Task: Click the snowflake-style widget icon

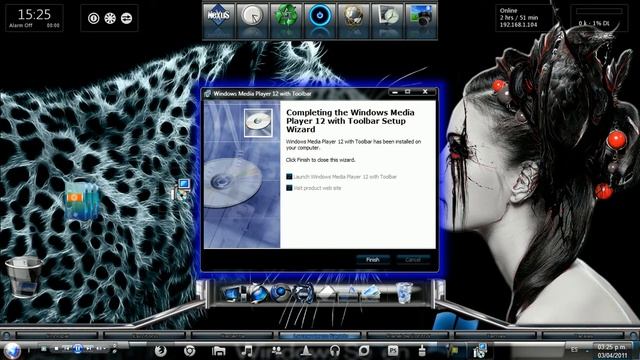Action: click(110, 18)
